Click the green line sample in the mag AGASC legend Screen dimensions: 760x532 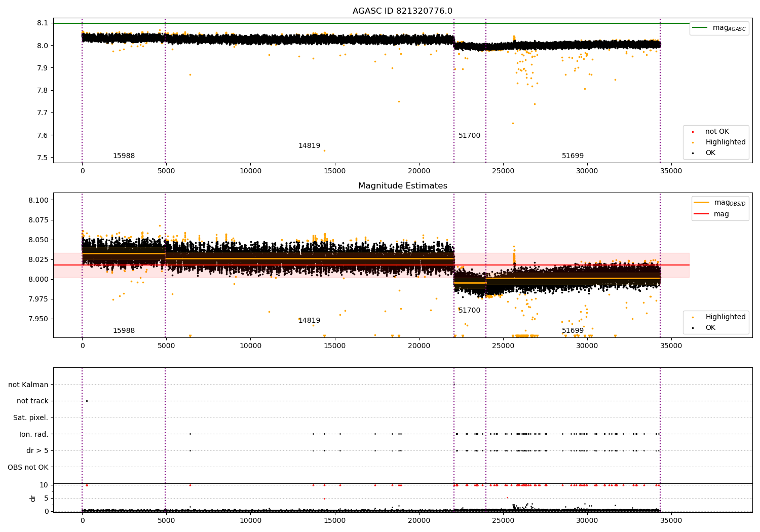[x=700, y=28]
